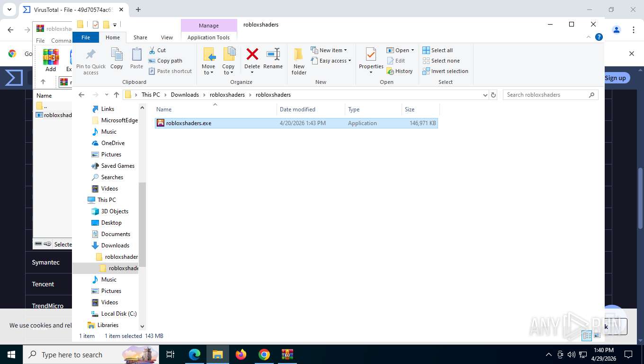The image size is (644, 364).
Task: Open Task View on the taskbar
Action: [170, 355]
